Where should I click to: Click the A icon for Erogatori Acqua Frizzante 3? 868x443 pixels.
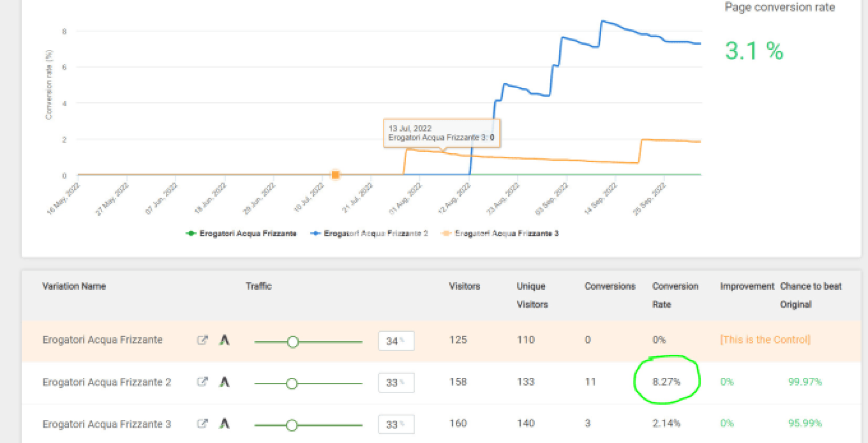[224, 424]
